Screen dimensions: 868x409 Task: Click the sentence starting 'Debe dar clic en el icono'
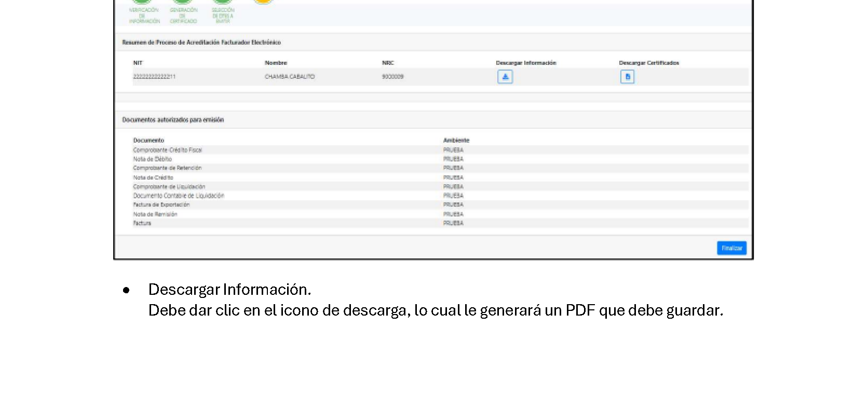tap(436, 310)
